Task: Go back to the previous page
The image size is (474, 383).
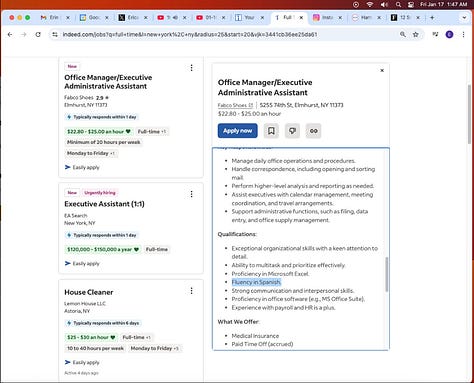Action: pyautogui.click(x=10, y=34)
